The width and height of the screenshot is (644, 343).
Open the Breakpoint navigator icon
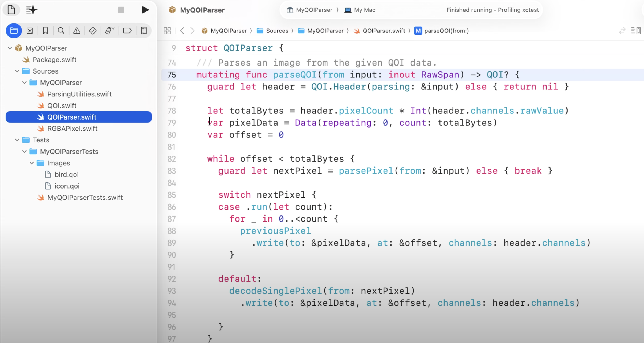coord(127,31)
